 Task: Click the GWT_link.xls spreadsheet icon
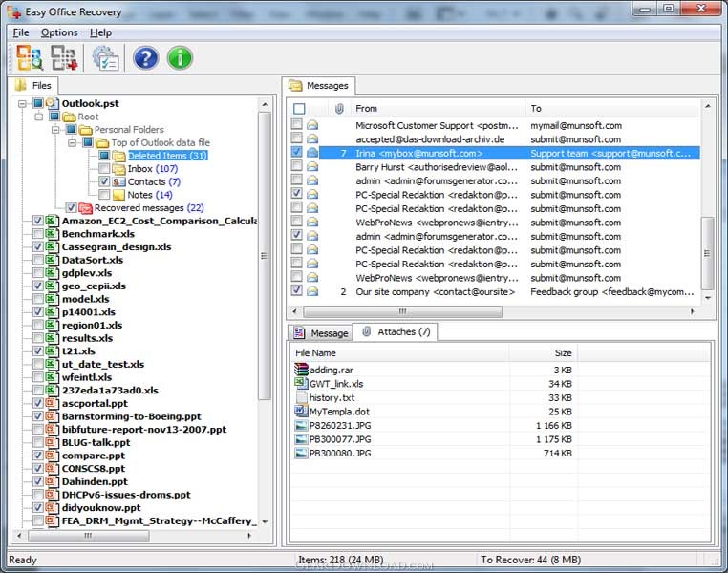click(x=301, y=383)
